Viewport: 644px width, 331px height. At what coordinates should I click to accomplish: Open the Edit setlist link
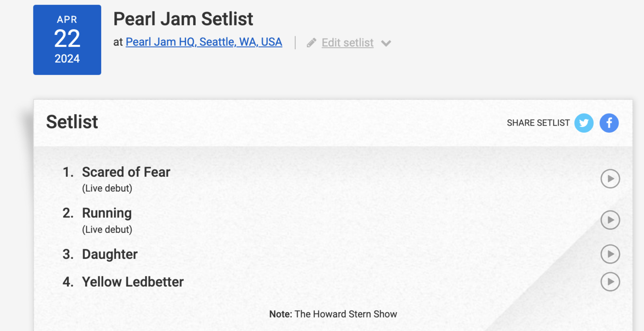(x=347, y=43)
